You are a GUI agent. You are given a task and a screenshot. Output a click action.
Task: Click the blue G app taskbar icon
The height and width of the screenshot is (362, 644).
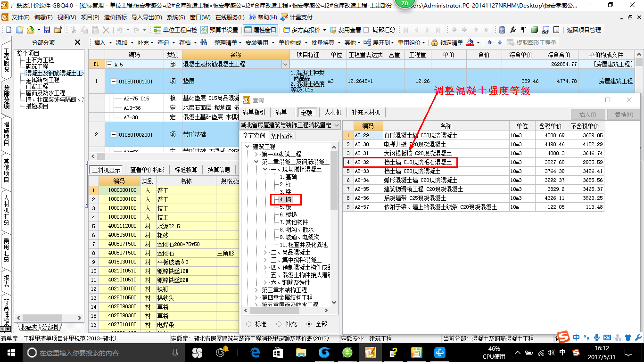coord(324,352)
